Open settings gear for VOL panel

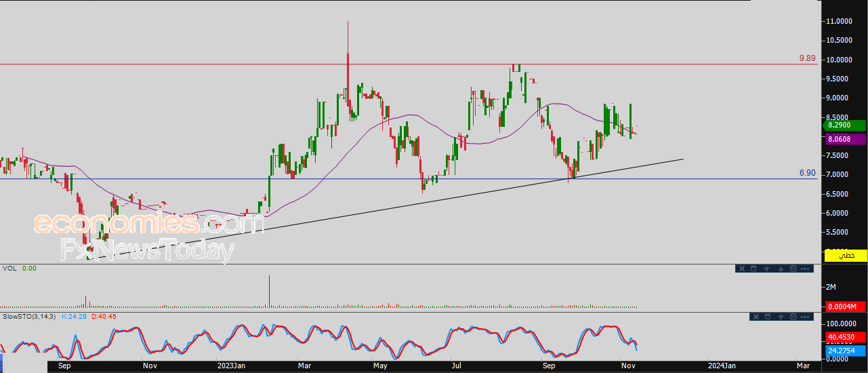tap(793, 269)
